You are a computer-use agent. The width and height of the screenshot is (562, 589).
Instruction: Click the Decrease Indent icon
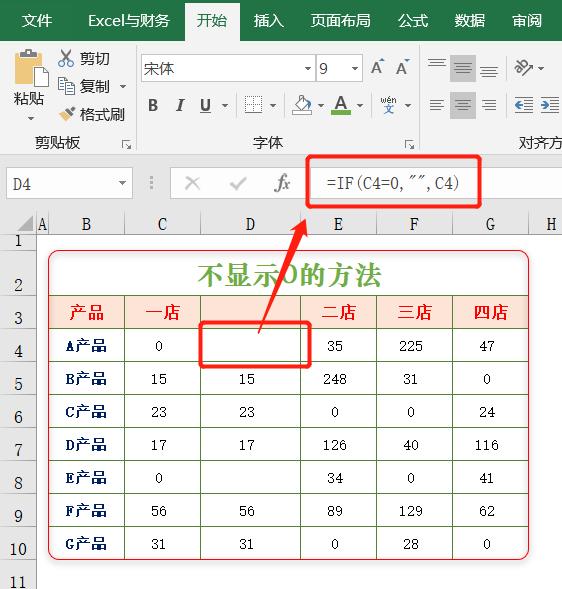click(524, 105)
